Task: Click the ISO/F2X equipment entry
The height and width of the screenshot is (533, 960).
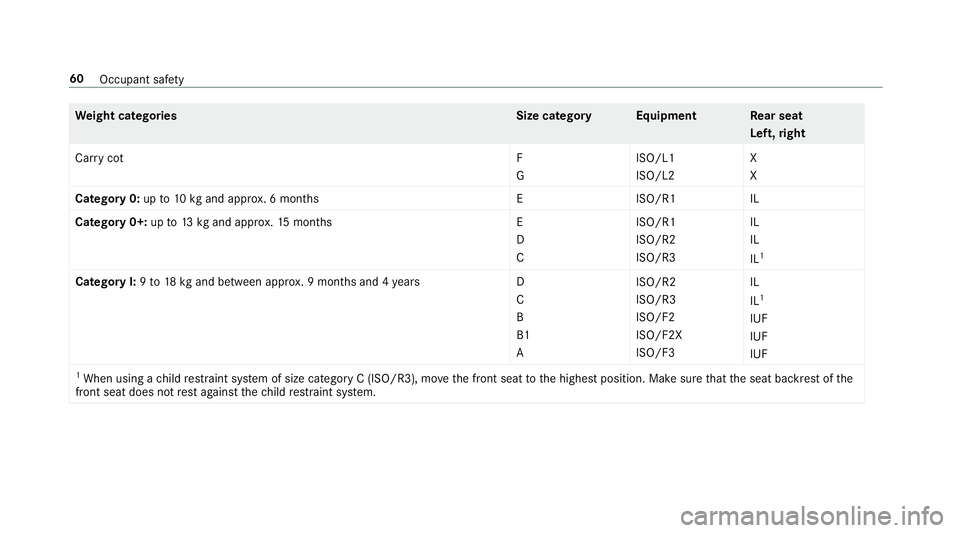Action: click(659, 335)
